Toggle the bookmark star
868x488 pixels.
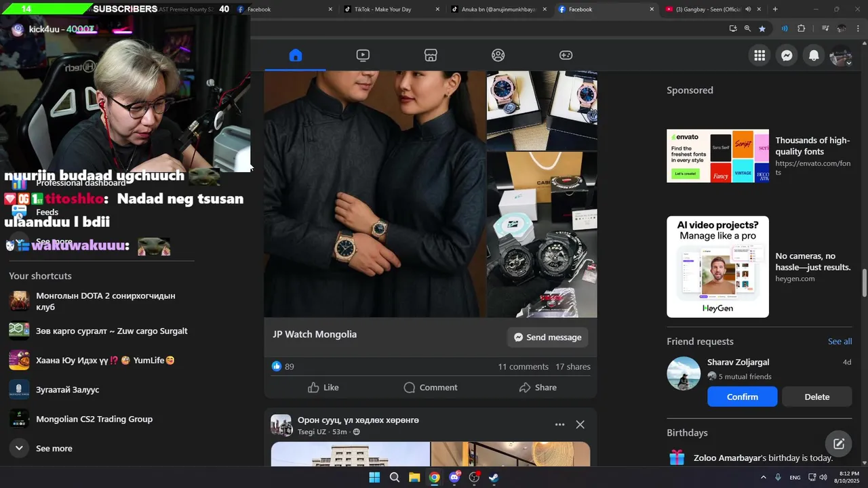(x=762, y=28)
